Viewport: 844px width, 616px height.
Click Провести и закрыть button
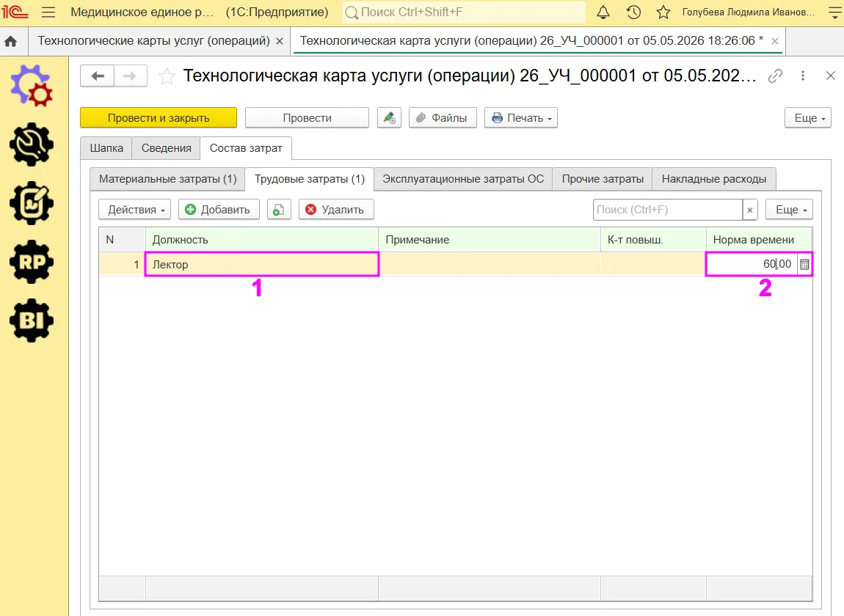coord(159,118)
